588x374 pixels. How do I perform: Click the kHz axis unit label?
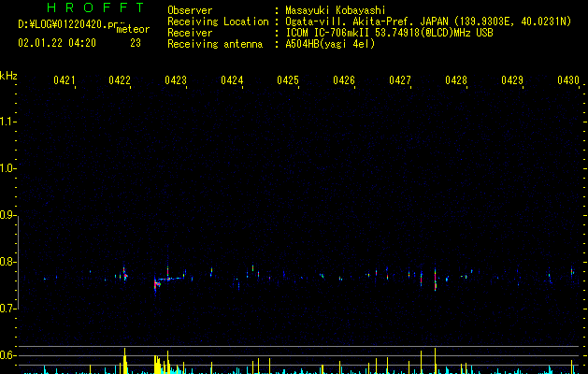pos(8,76)
